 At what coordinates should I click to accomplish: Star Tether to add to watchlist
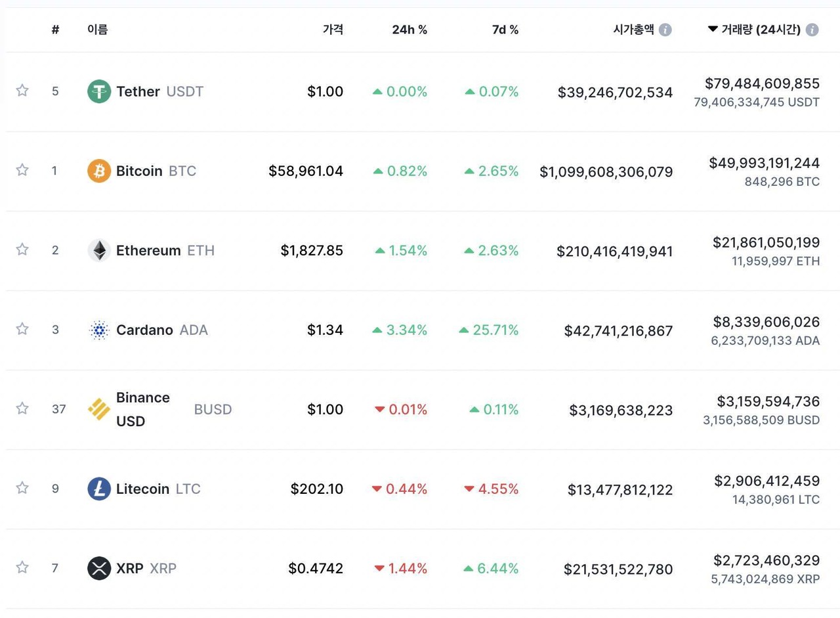[x=22, y=91]
